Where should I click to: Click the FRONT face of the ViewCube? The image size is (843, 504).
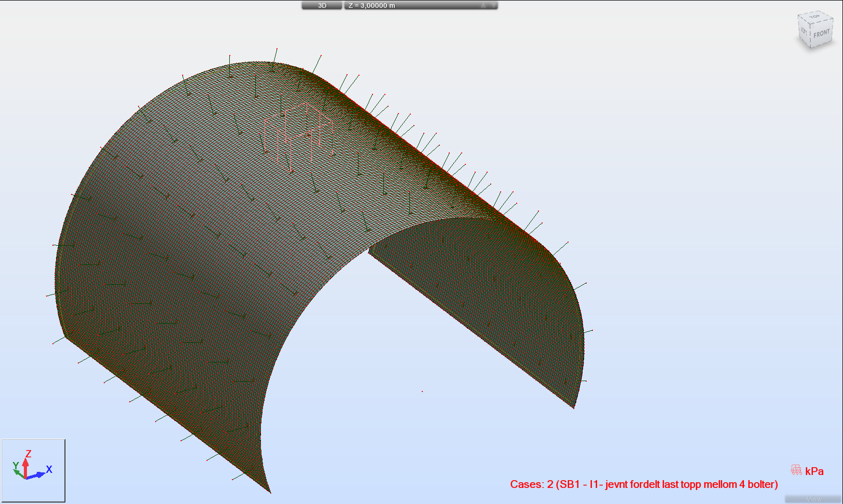[x=821, y=34]
